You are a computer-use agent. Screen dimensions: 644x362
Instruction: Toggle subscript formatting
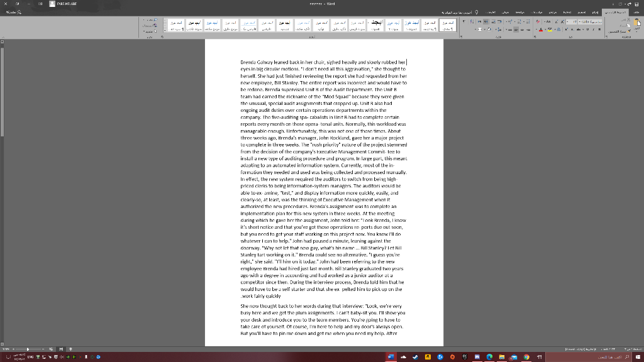pos(572,30)
